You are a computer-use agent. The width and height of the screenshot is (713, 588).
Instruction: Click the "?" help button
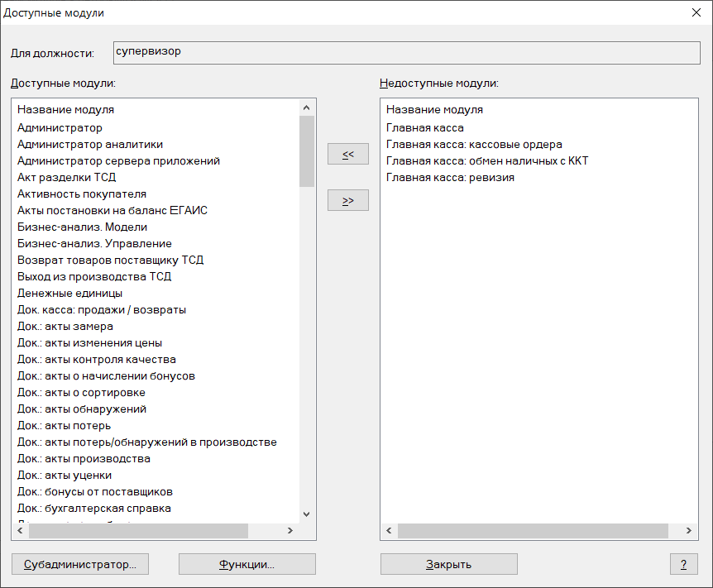point(683,564)
